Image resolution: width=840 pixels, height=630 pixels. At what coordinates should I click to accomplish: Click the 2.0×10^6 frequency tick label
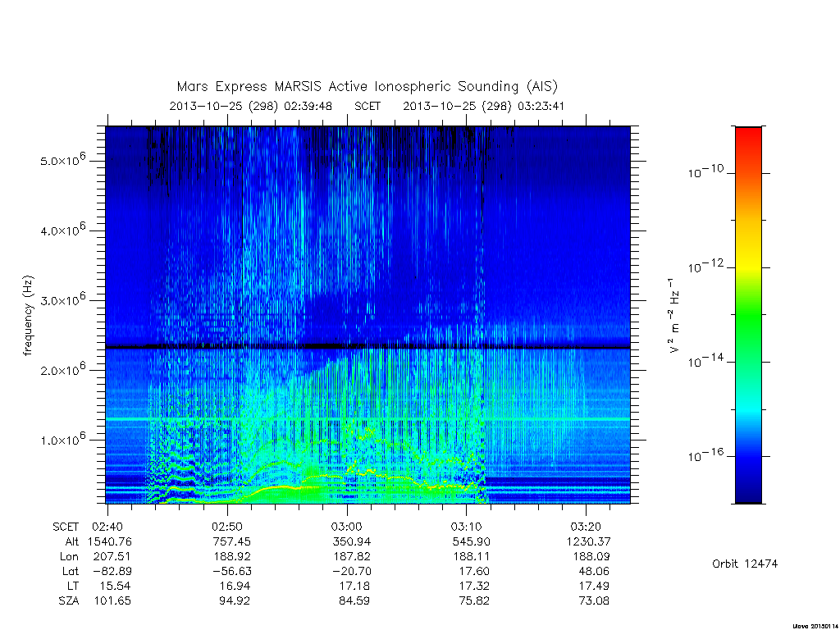(62, 370)
